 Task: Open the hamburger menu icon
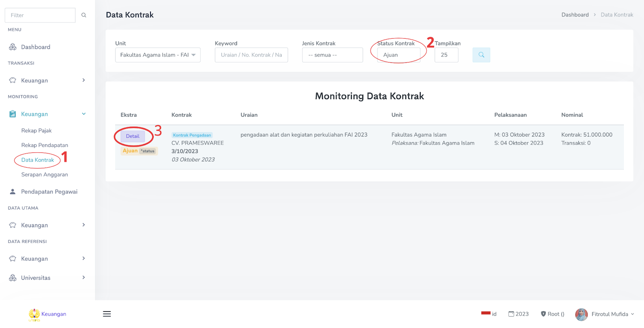tap(107, 314)
